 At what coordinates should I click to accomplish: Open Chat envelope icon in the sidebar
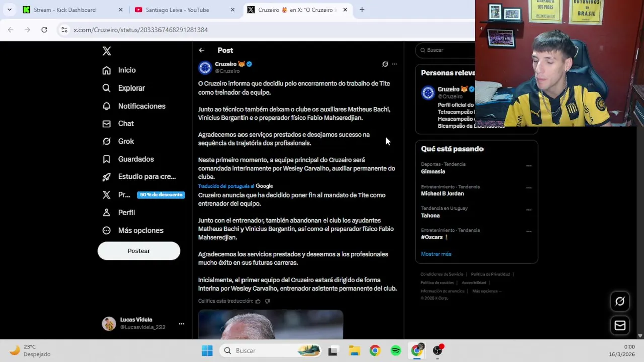click(106, 124)
